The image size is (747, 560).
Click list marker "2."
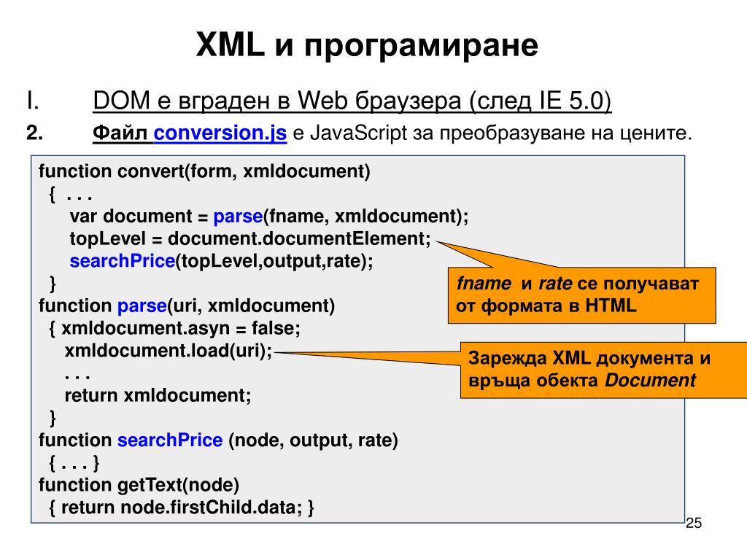pyautogui.click(x=35, y=133)
